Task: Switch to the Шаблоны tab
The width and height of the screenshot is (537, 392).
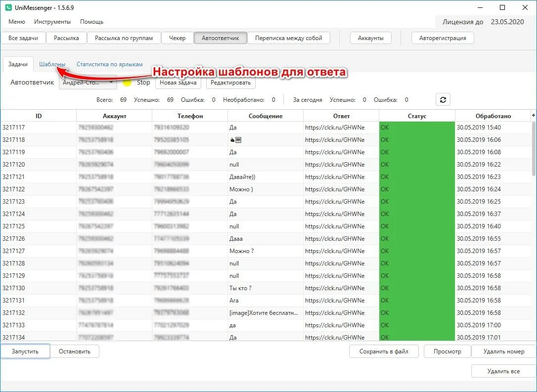Action: tap(52, 64)
